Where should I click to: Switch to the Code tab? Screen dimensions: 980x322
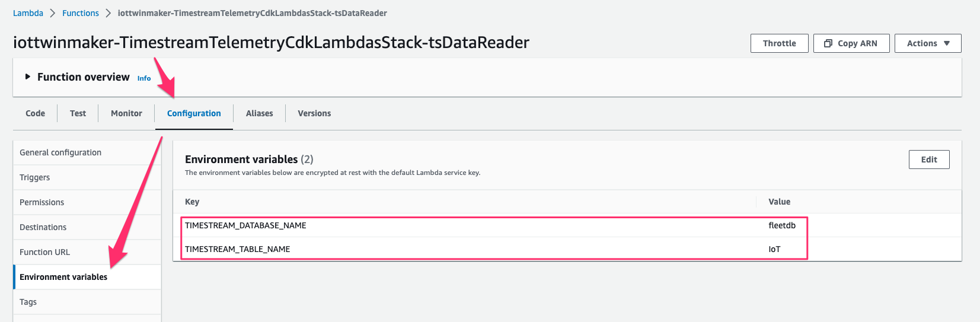pyautogui.click(x=35, y=113)
